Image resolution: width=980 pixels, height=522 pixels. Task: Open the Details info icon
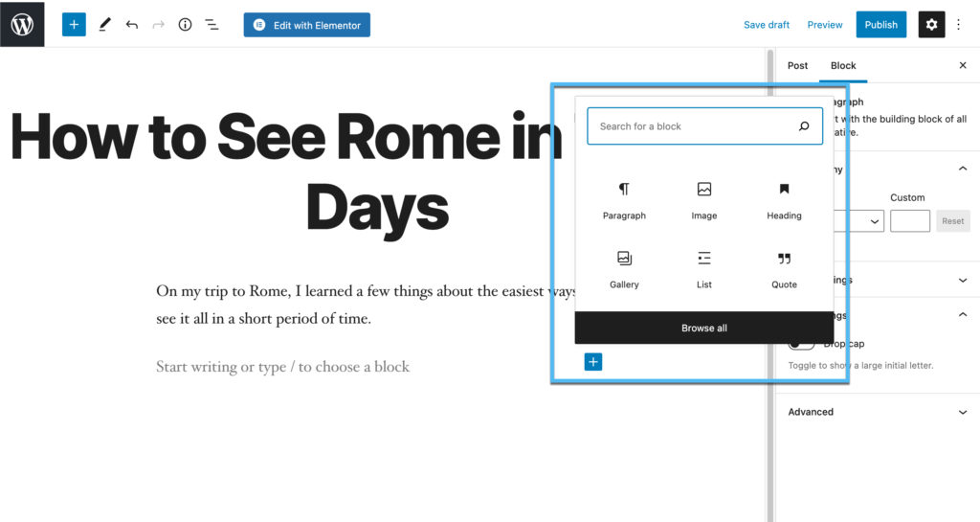pyautogui.click(x=186, y=25)
